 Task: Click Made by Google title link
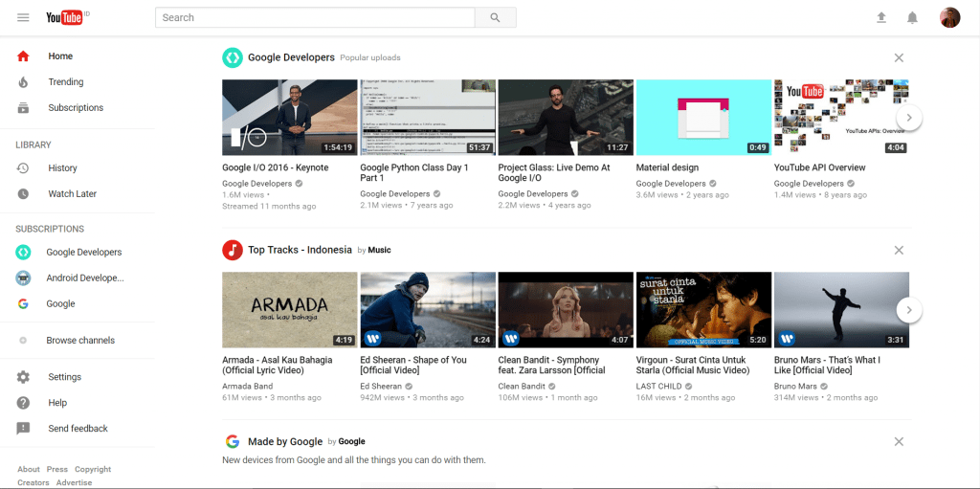pos(285,441)
